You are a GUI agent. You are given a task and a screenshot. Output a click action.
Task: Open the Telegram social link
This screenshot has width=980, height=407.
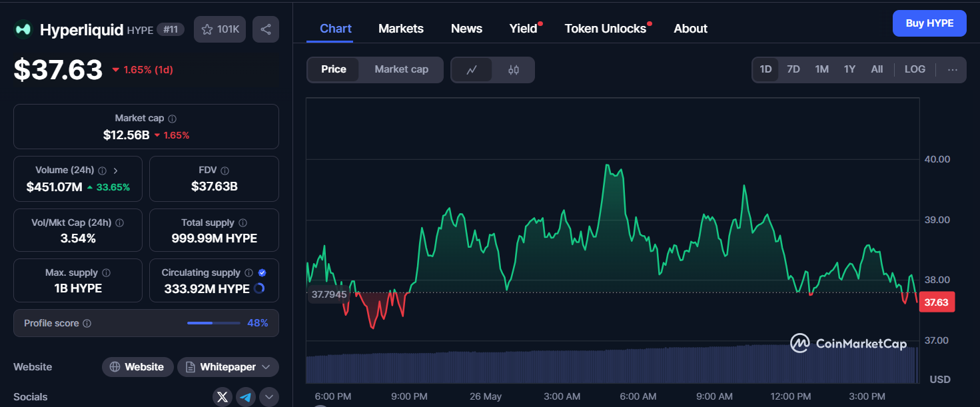point(246,397)
